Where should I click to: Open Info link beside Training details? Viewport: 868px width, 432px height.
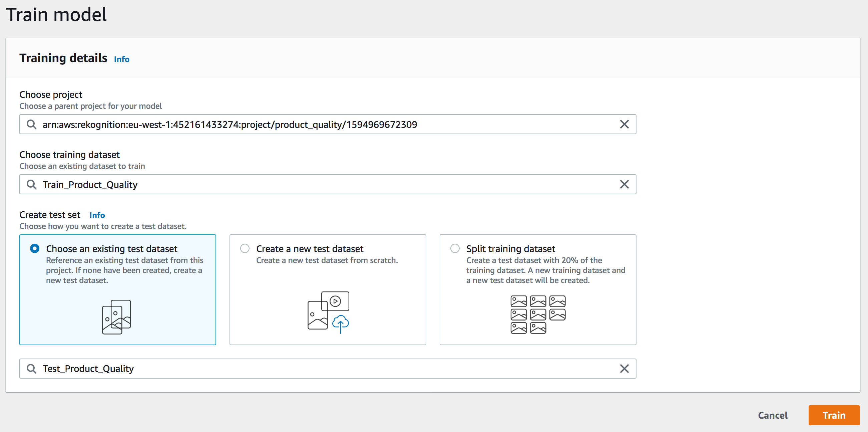[122, 59]
